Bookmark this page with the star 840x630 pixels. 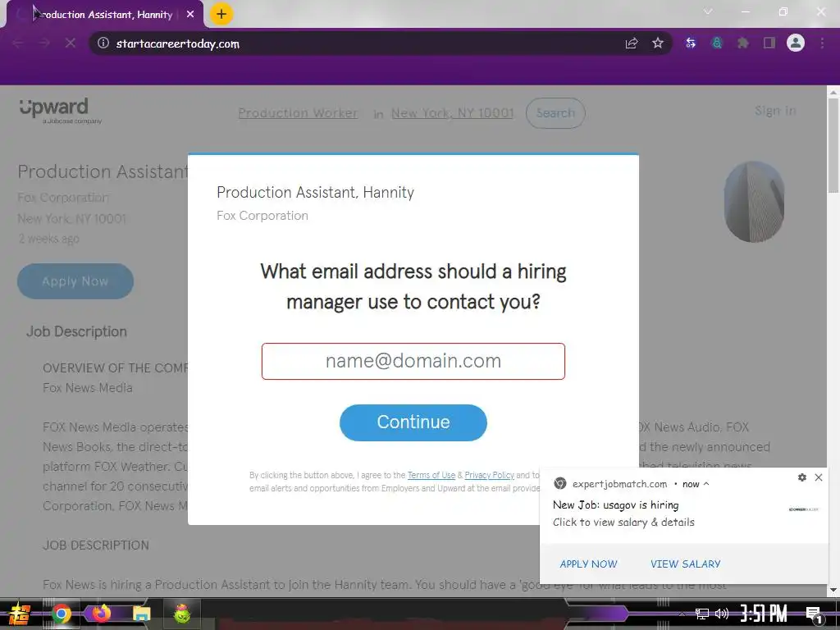658,43
